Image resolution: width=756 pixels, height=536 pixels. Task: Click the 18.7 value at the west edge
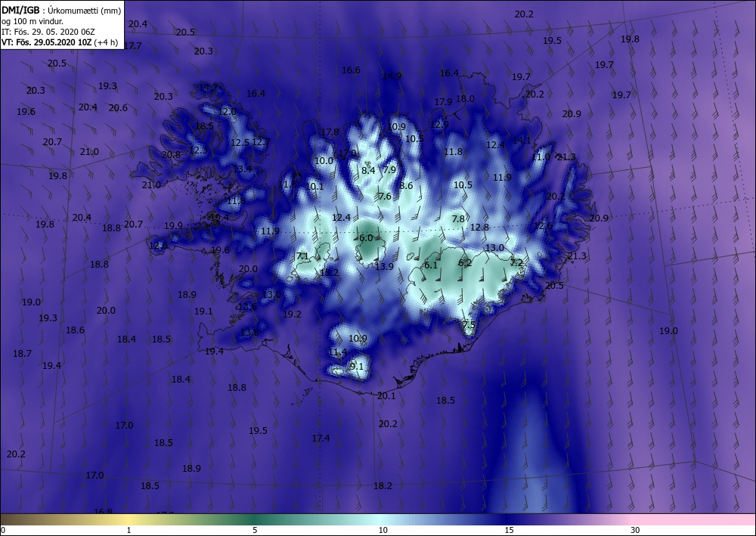click(x=22, y=353)
